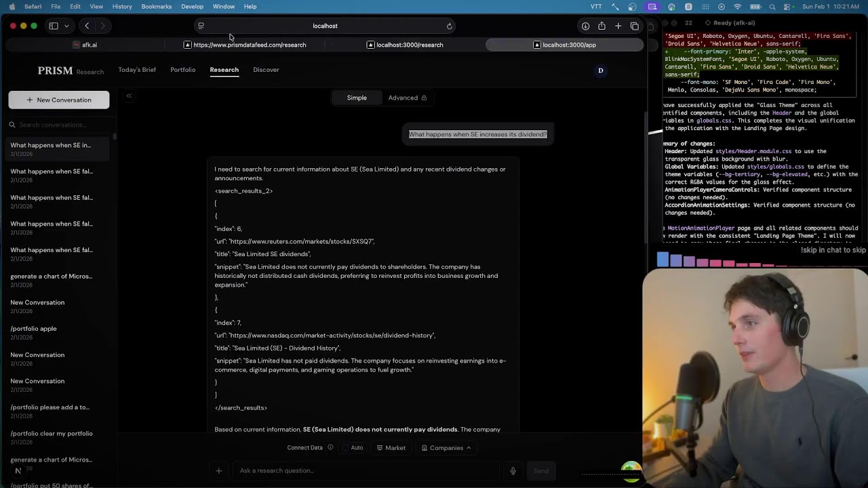Switch to locked Advanced mode
868x488 pixels.
[x=407, y=98]
